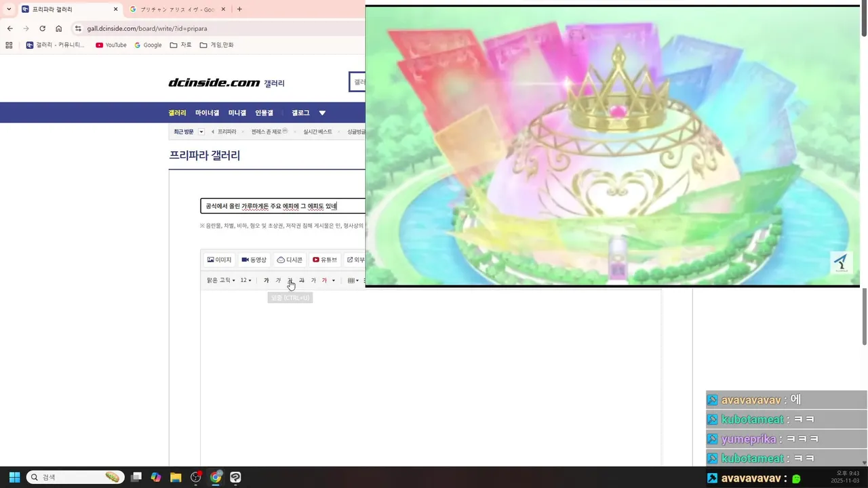This screenshot has height=488, width=868.
Task: Click the 프리파라 갤러리 heading link
Action: click(x=204, y=155)
